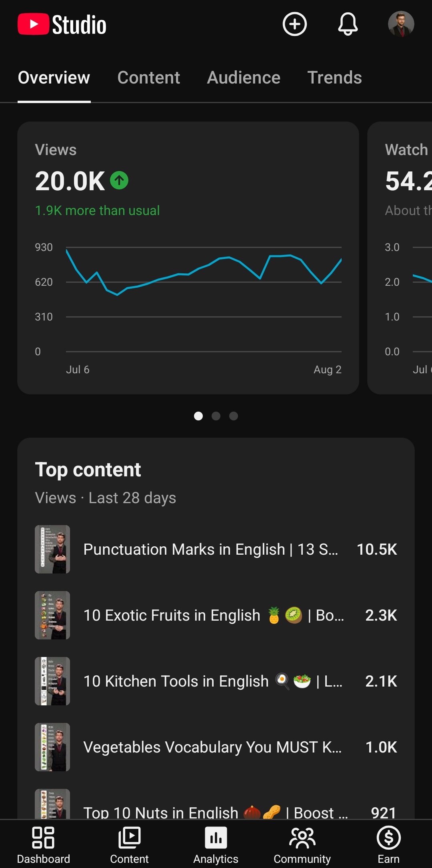Select the second carousel page dot
The width and height of the screenshot is (432, 868).
coord(216,416)
